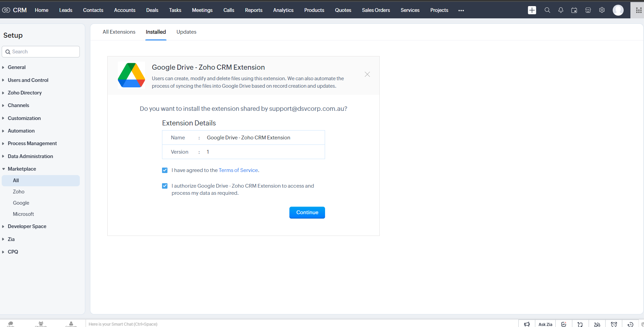Open the Leads module

pyautogui.click(x=66, y=10)
